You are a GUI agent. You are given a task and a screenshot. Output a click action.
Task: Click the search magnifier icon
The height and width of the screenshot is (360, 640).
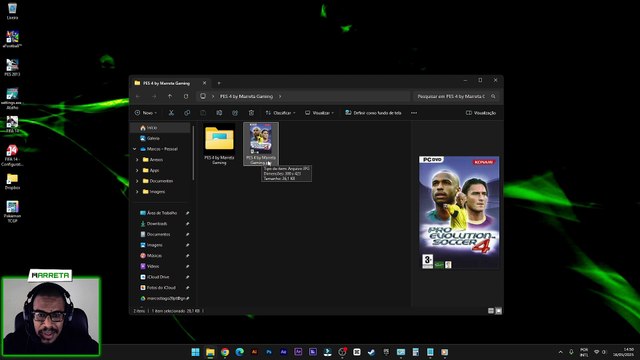click(x=493, y=96)
